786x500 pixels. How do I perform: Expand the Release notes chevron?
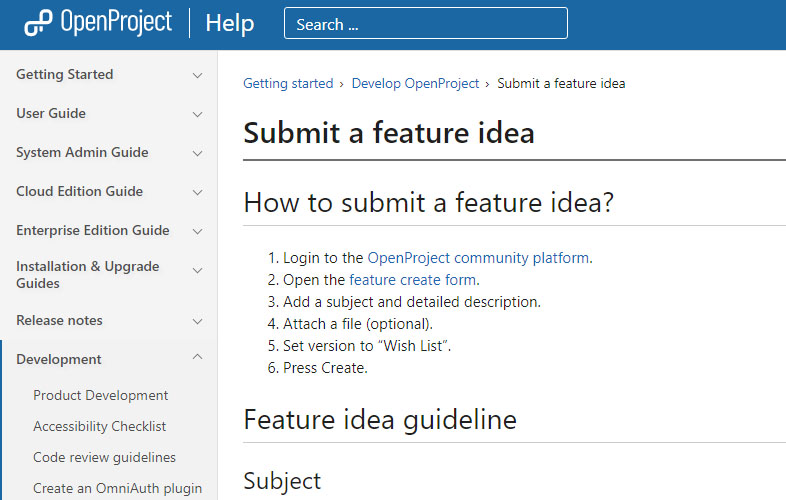click(197, 321)
